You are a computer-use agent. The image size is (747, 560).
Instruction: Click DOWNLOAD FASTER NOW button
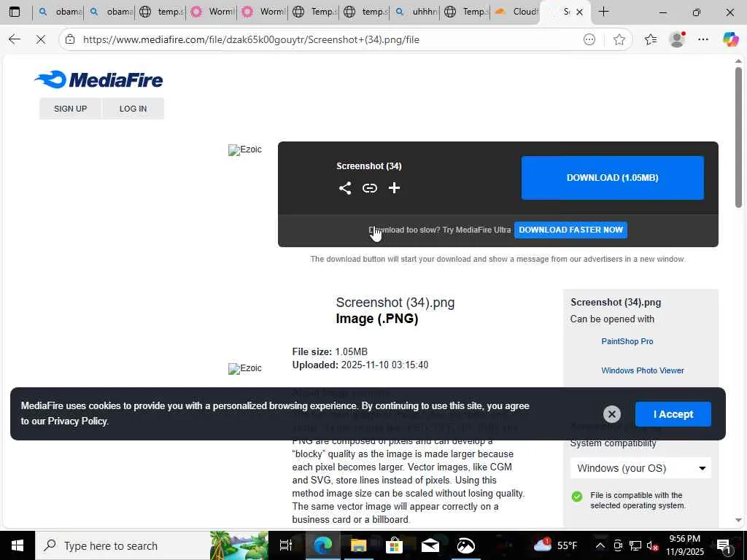[x=570, y=230]
